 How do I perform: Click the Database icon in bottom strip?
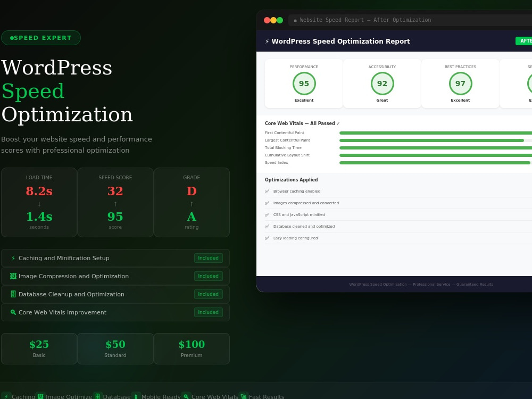coord(98,396)
